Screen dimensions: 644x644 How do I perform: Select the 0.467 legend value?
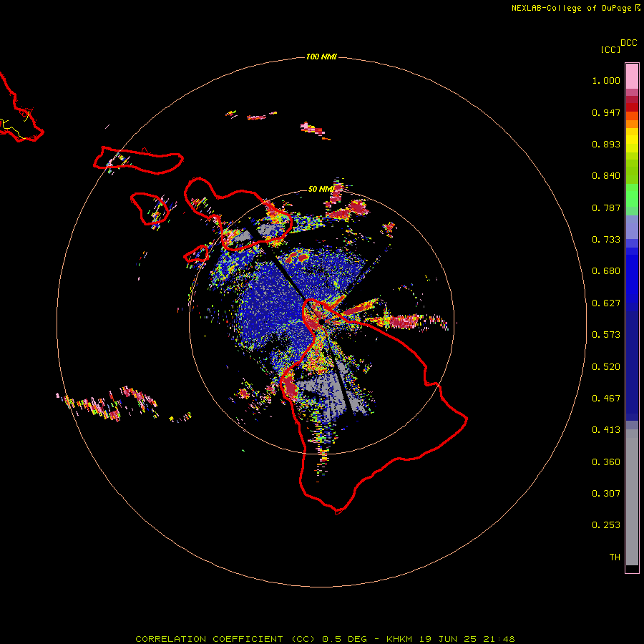coord(606,399)
